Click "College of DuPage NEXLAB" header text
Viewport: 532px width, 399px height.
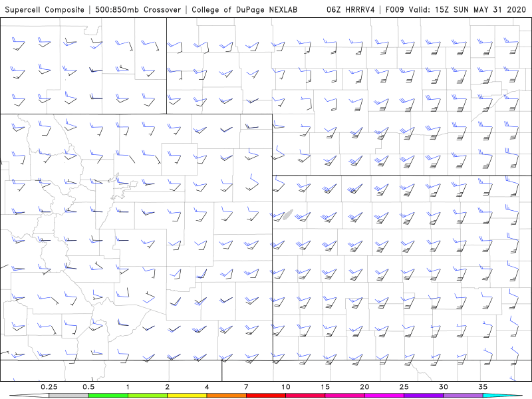(x=244, y=9)
